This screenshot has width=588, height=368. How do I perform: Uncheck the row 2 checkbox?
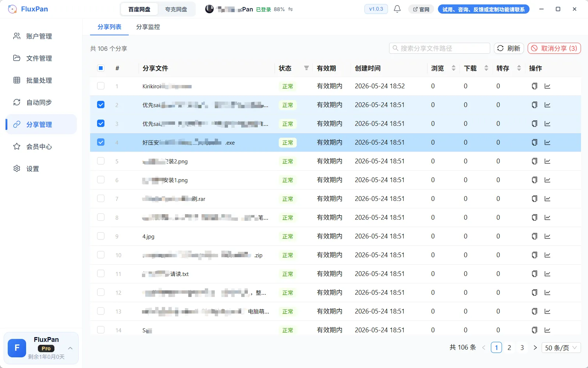pyautogui.click(x=101, y=105)
